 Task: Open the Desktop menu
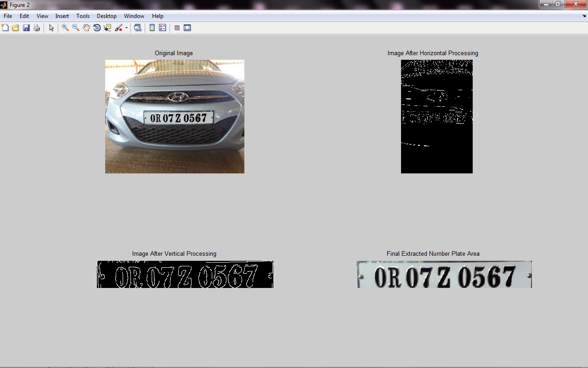point(107,16)
